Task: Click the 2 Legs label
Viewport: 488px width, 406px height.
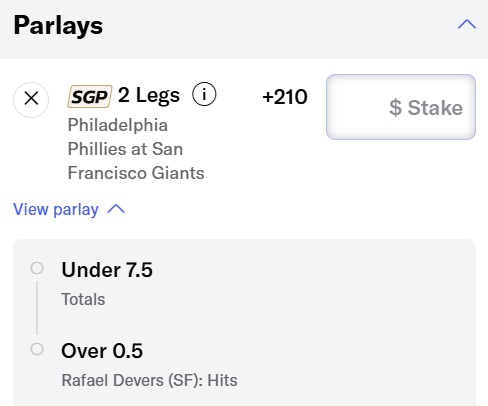Action: pyautogui.click(x=149, y=95)
